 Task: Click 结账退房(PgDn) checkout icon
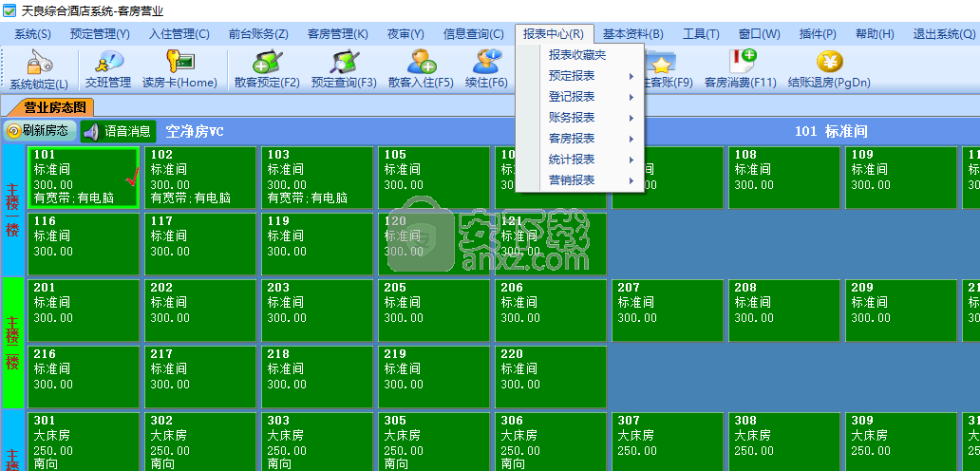click(x=829, y=62)
